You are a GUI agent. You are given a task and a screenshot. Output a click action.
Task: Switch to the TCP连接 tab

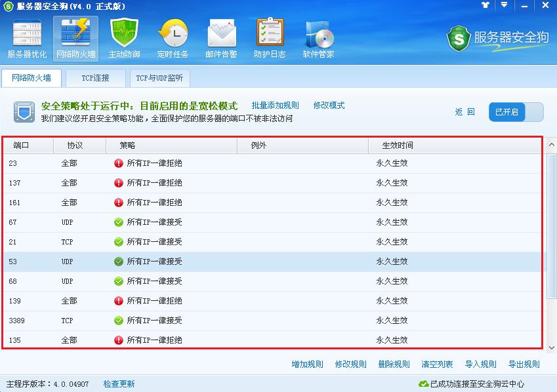click(95, 78)
